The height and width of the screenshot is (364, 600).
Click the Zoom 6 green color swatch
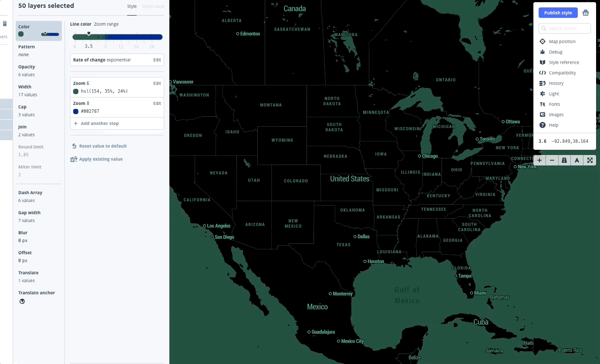tap(76, 91)
